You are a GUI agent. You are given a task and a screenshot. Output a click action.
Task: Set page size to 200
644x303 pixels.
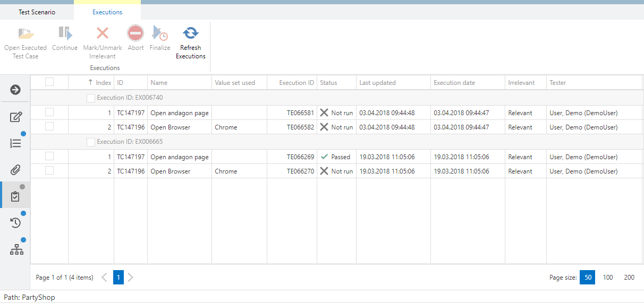click(x=629, y=278)
